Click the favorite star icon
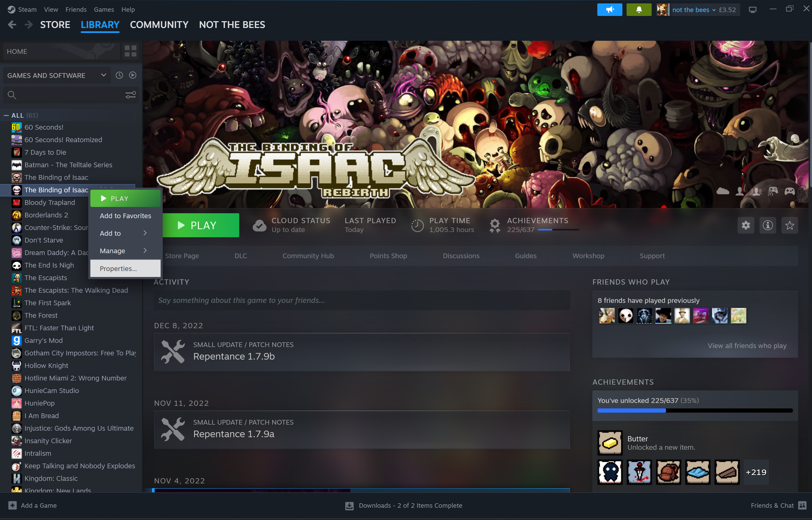The height and width of the screenshot is (520, 812). point(789,225)
